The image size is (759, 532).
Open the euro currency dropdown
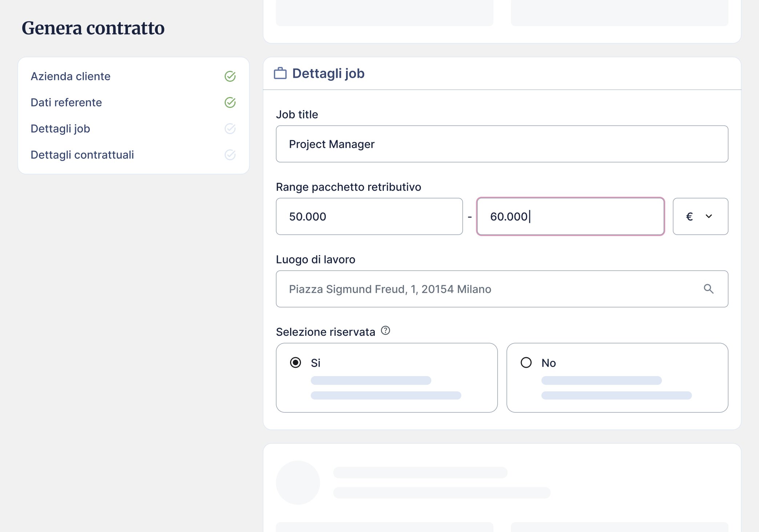[700, 217]
